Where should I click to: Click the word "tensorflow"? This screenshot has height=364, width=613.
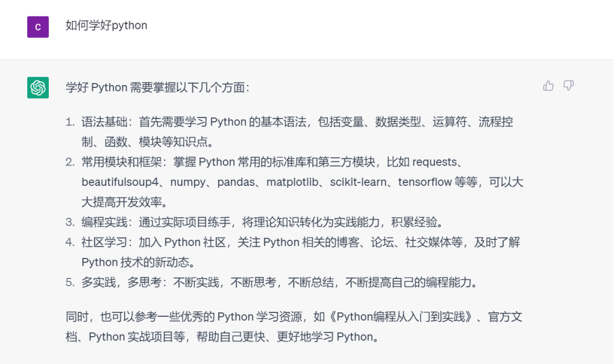[x=425, y=182]
